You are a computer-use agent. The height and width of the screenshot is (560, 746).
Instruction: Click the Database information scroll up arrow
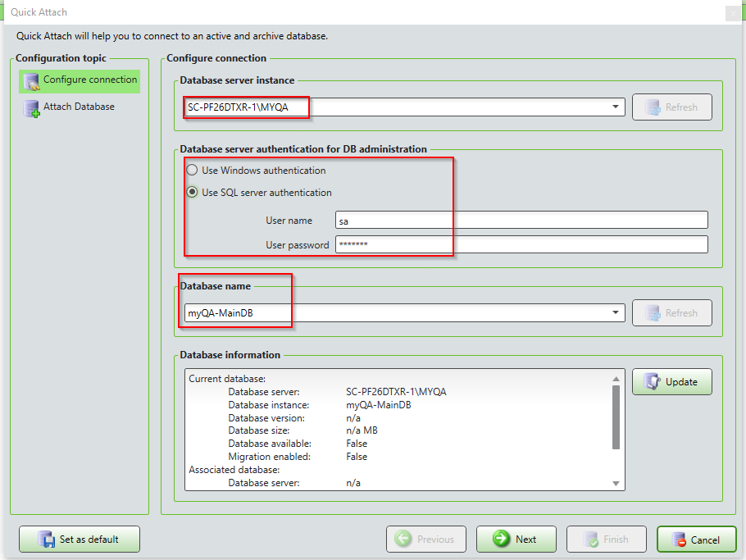[616, 379]
